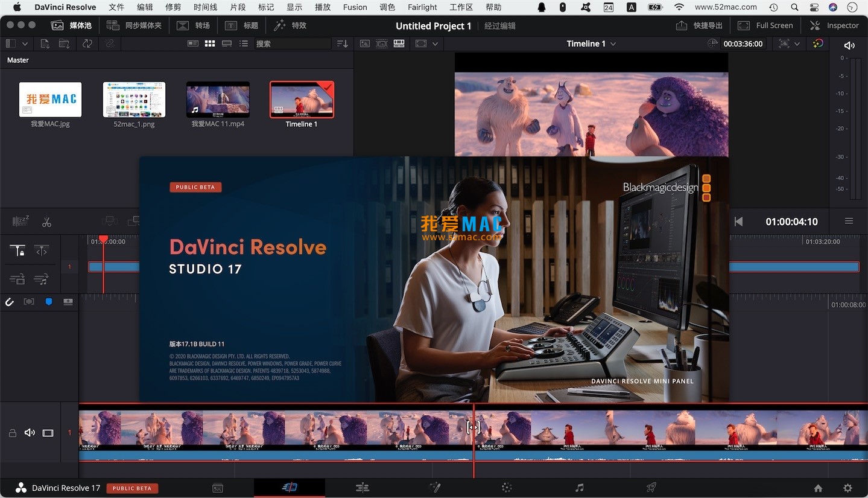Open the Project Manager home icon
The height and width of the screenshot is (498, 868).
tap(818, 488)
